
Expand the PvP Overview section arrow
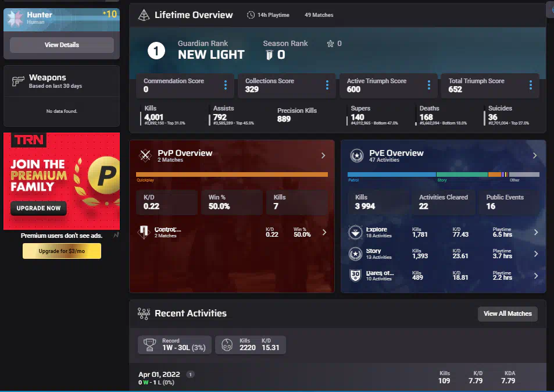323,155
